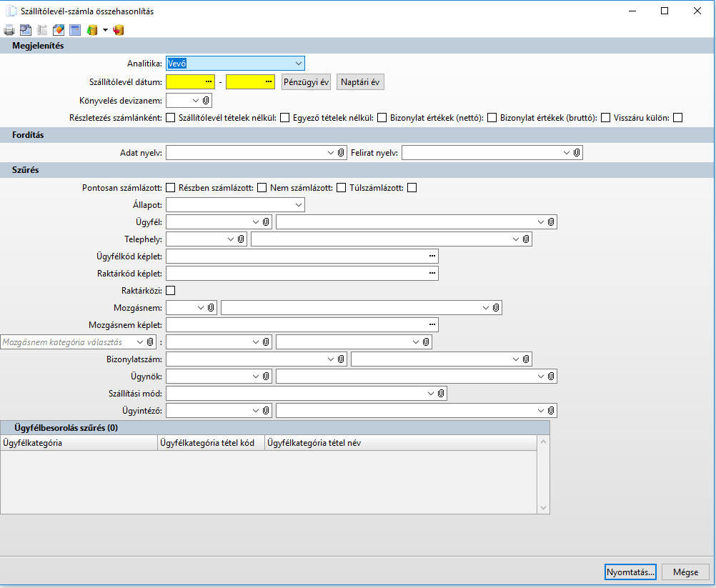The height and width of the screenshot is (588, 716).
Task: Click the Nyomtatás... button
Action: point(630,572)
